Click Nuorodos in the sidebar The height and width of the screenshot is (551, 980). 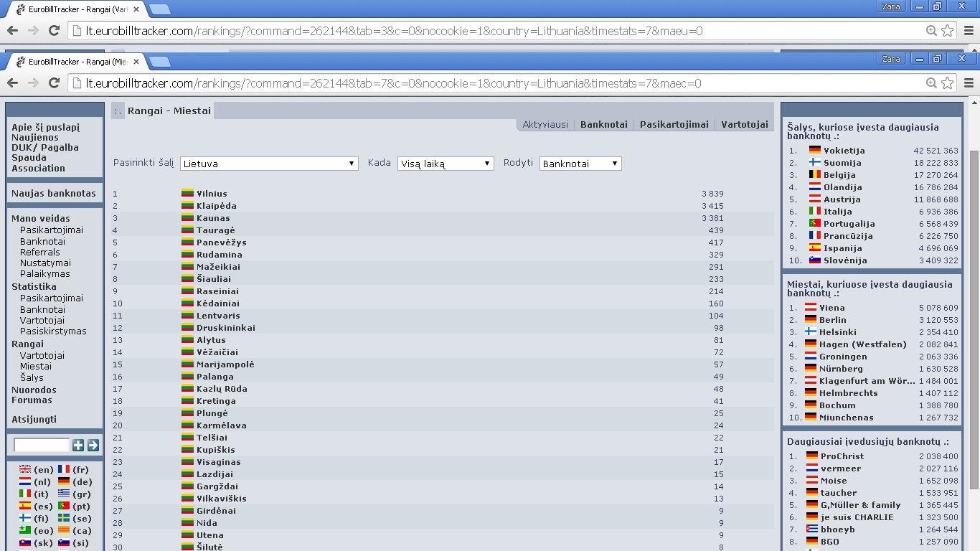coord(34,390)
